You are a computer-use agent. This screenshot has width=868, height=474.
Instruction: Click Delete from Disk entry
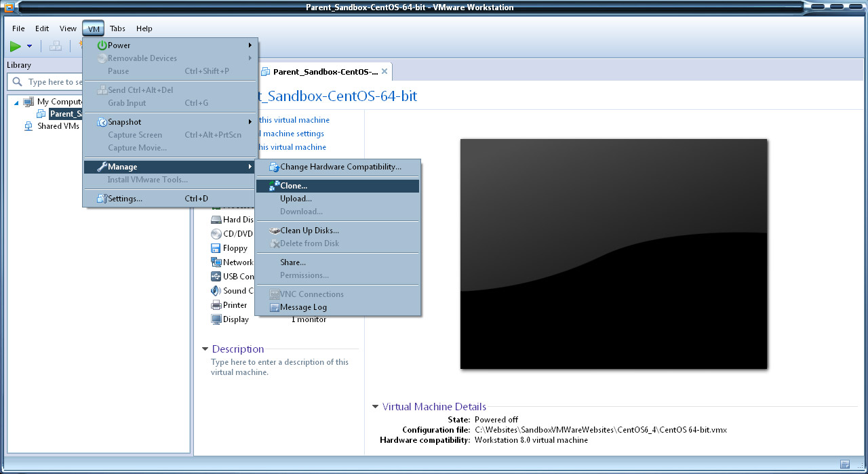pyautogui.click(x=338, y=243)
